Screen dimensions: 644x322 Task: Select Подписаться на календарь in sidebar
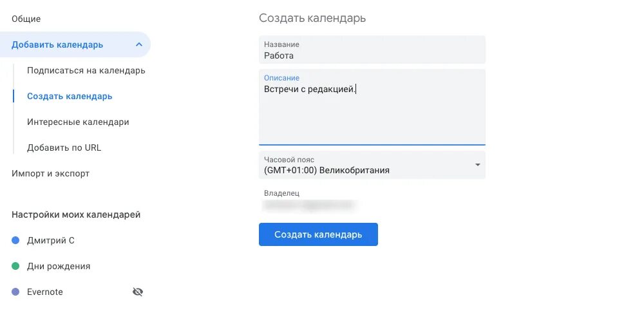pos(86,70)
